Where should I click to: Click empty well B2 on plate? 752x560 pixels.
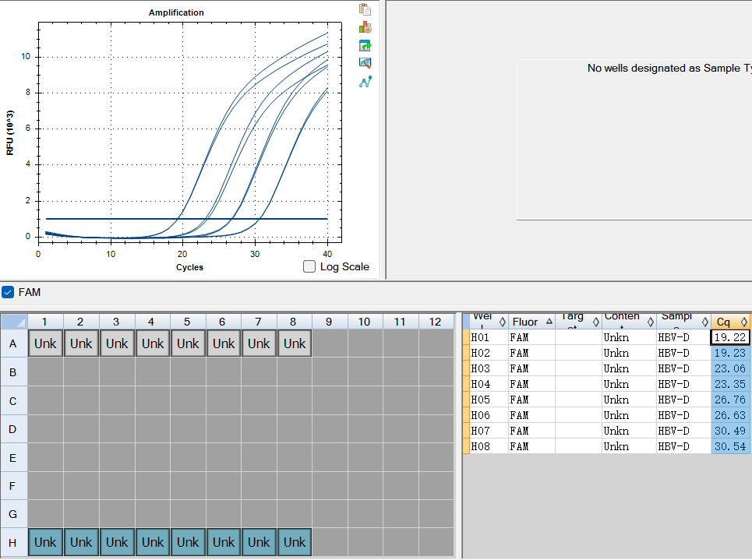(x=81, y=372)
